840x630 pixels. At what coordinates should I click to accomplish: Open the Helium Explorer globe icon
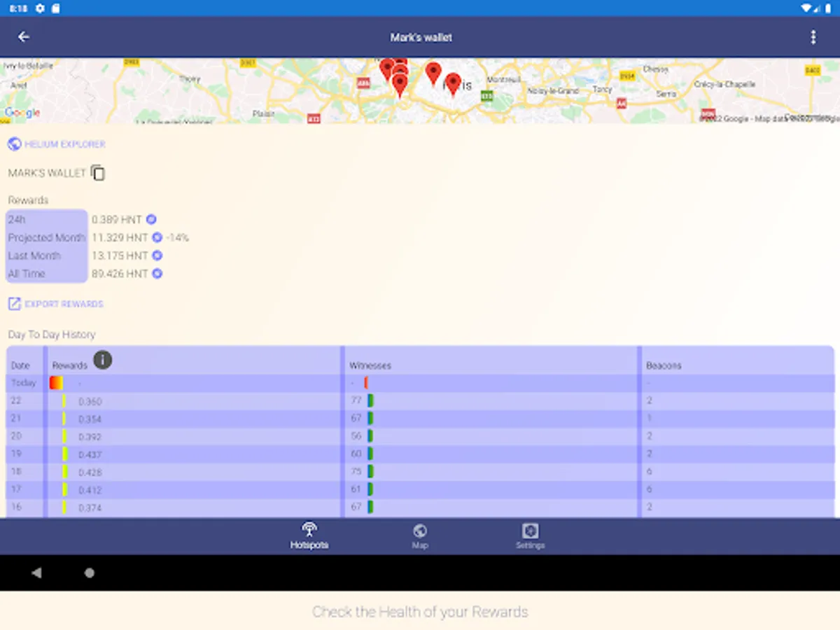14,143
